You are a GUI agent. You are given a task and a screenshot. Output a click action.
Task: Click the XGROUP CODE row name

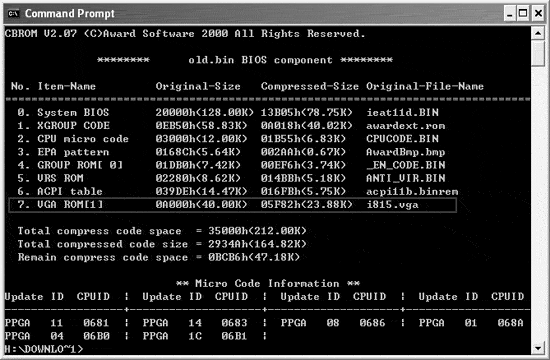coord(73,126)
